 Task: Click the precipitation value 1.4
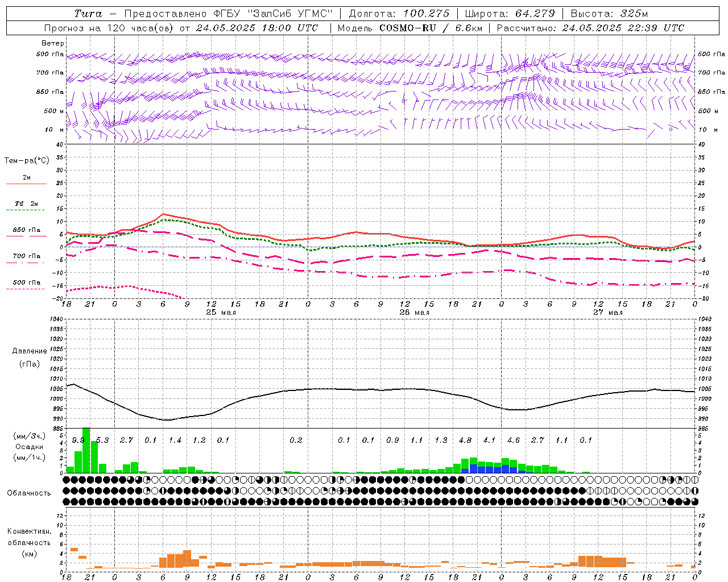175,440
